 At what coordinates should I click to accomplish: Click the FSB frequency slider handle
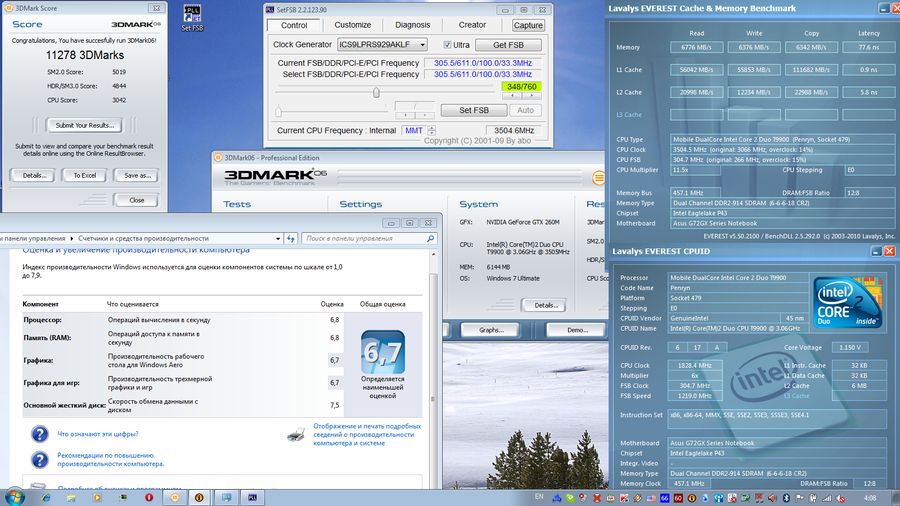coord(376,93)
